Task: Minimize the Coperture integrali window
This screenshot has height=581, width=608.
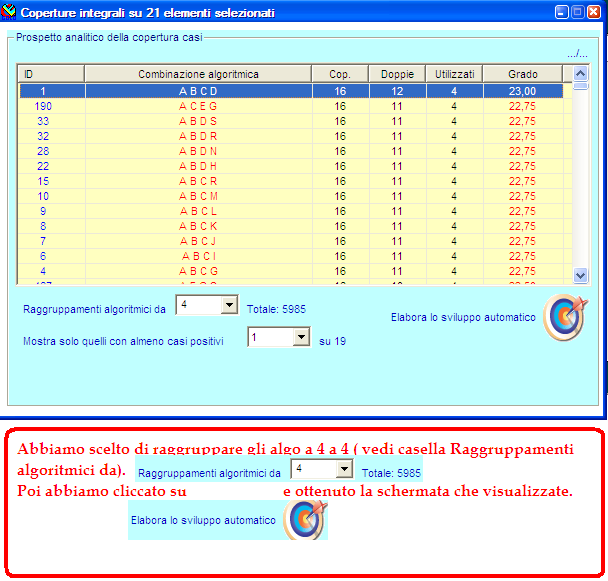Action: [561, 12]
